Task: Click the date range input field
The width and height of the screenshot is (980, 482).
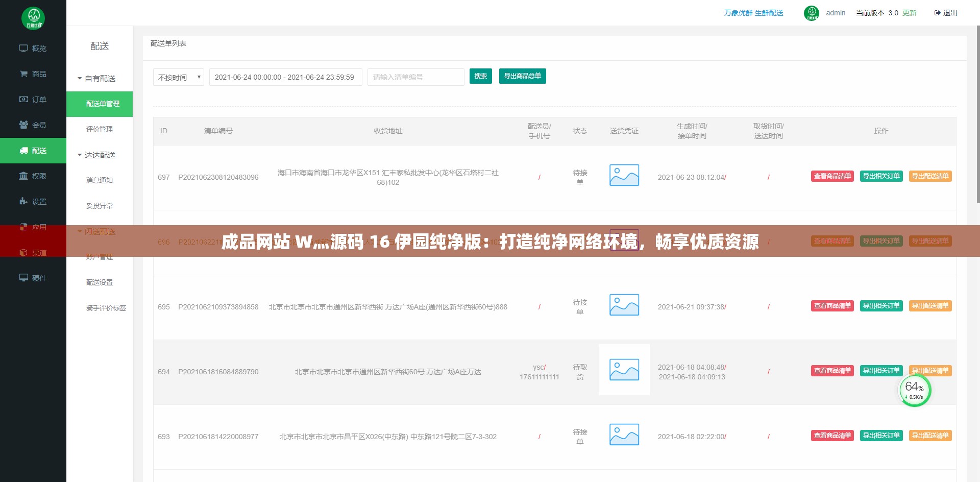Action: click(286, 77)
